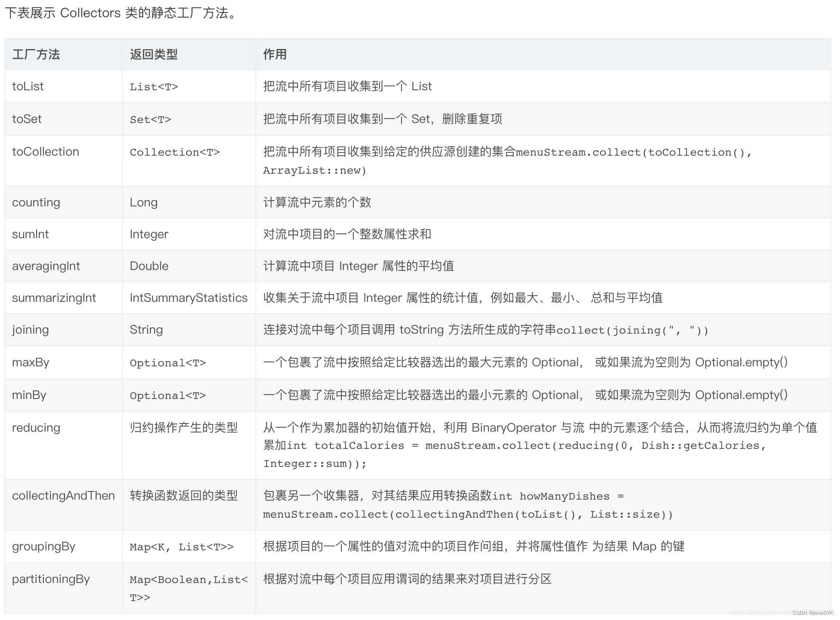Select the collectingAndThen method name

[63, 496]
